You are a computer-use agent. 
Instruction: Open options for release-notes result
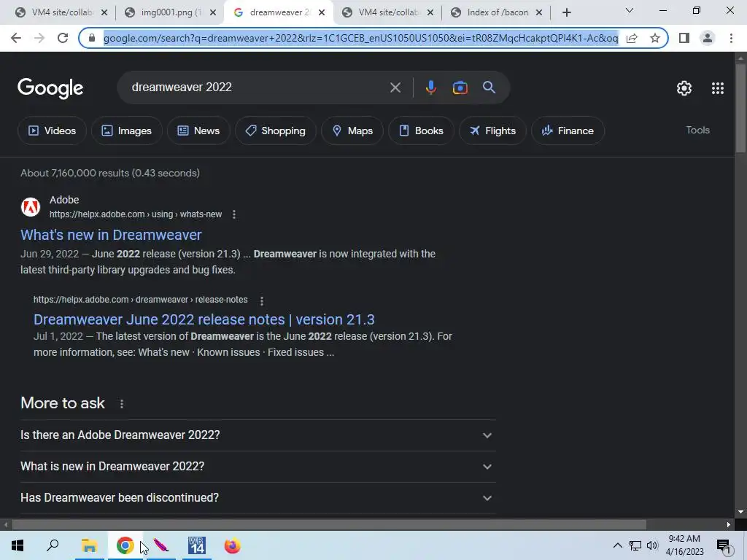(x=262, y=301)
